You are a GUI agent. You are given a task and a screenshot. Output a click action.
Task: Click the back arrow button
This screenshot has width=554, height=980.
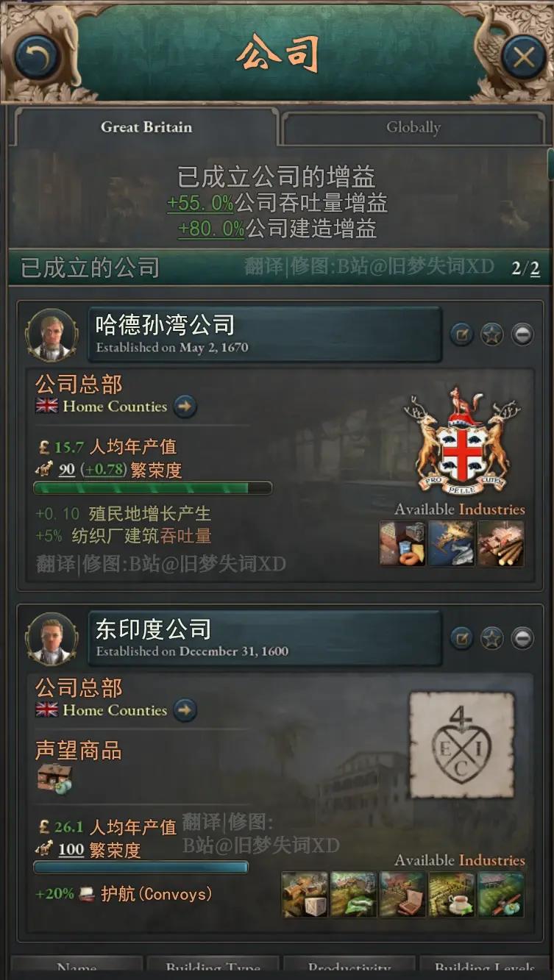[x=37, y=58]
